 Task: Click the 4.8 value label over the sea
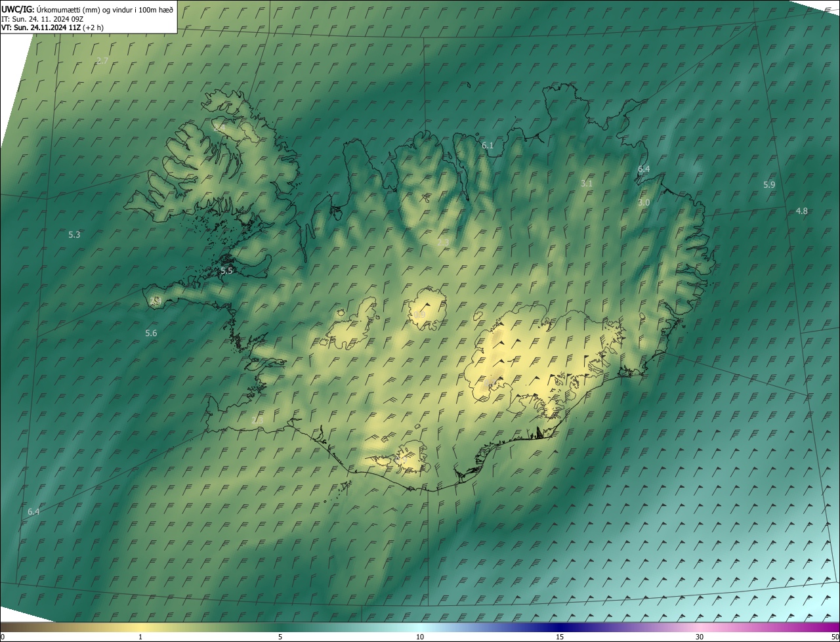(802, 211)
